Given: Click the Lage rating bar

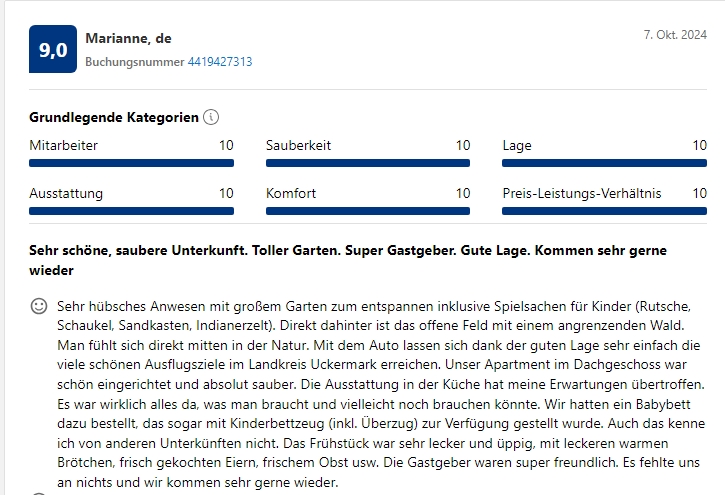Looking at the screenshot, I should pos(604,163).
